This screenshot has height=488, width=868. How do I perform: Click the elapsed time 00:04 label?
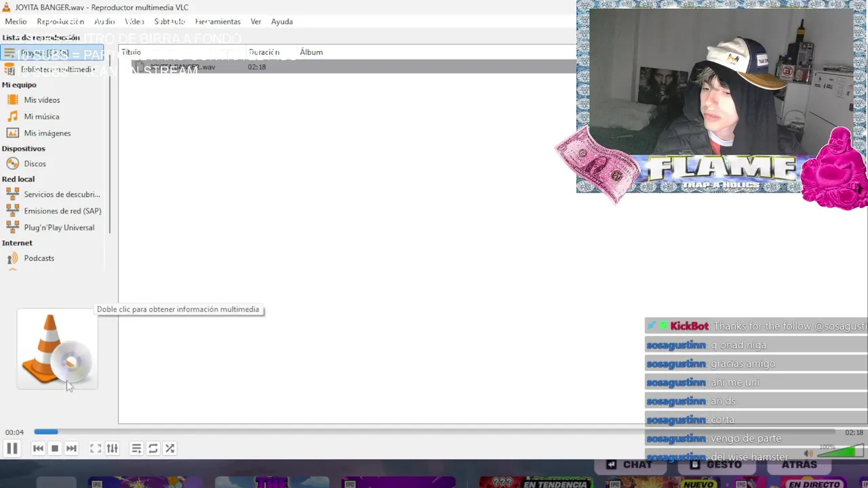tap(14, 432)
